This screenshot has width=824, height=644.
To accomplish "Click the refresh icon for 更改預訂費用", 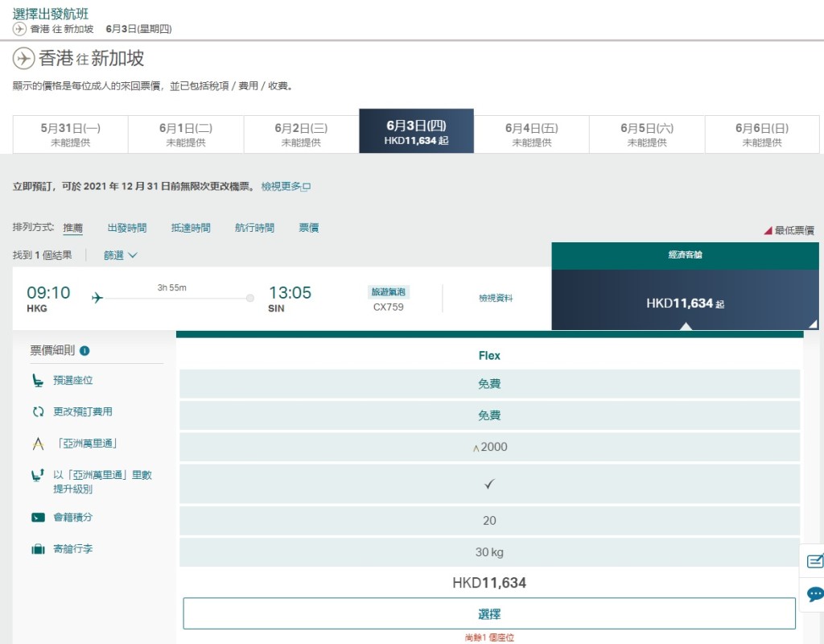I will (x=38, y=412).
